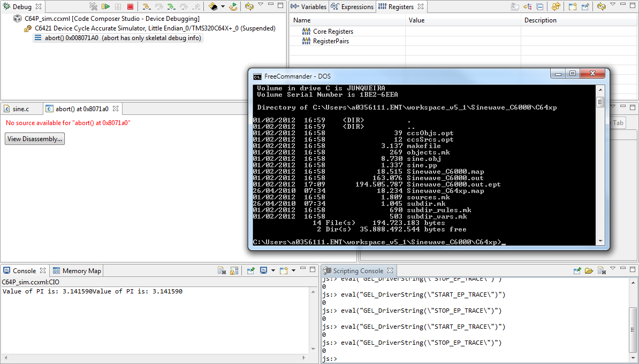Click the Assembly Step Over icon

pos(184,6)
